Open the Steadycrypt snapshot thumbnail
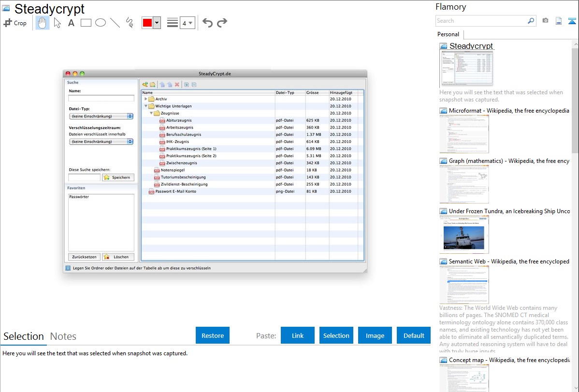The width and height of the screenshot is (579, 392). (466, 68)
